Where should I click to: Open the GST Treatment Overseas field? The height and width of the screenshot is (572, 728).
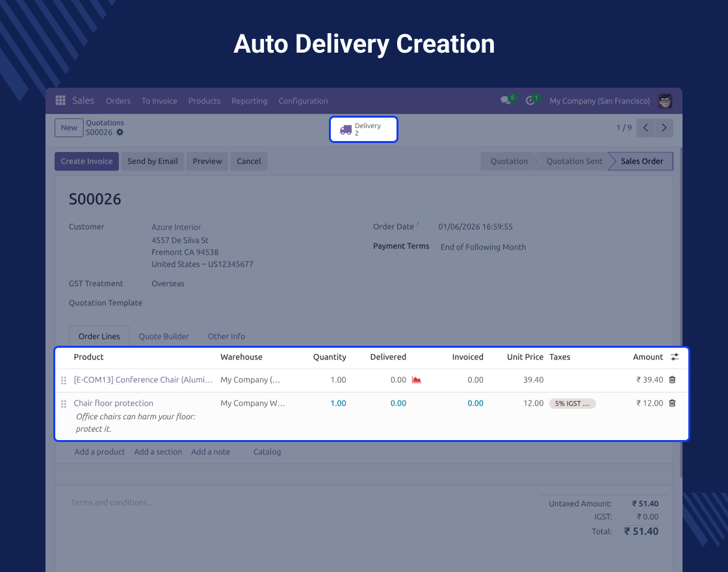[168, 283]
